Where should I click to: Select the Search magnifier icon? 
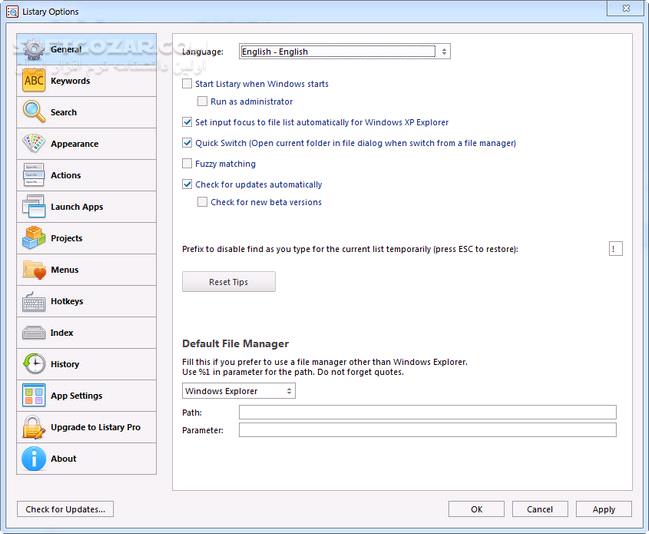(x=34, y=112)
